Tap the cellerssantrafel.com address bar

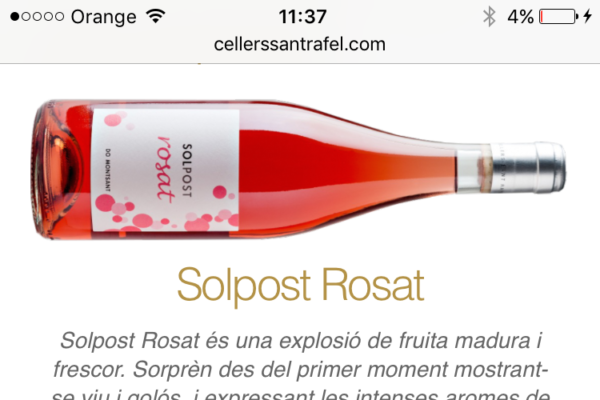(300, 44)
